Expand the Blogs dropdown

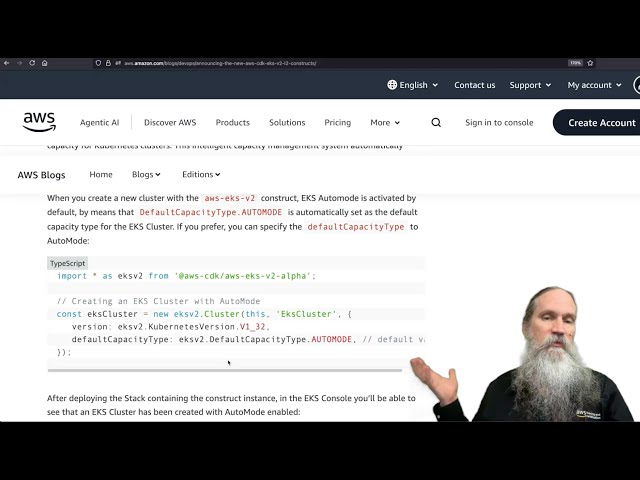point(146,174)
